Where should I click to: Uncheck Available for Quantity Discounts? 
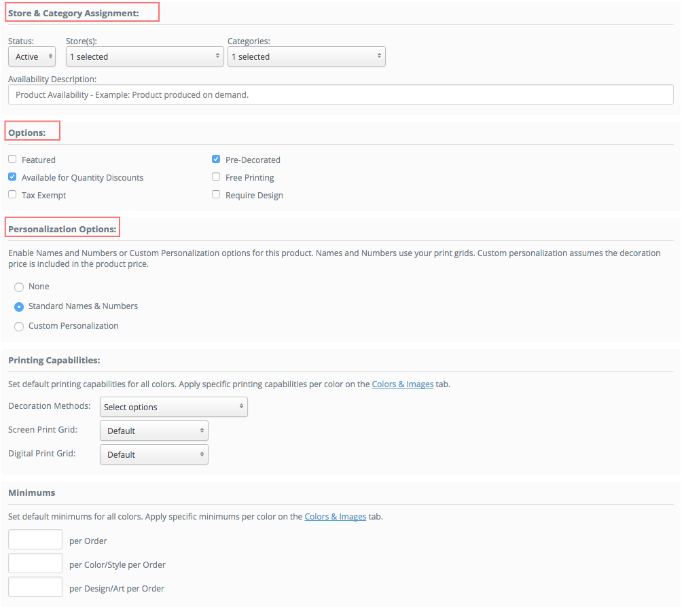[12, 177]
